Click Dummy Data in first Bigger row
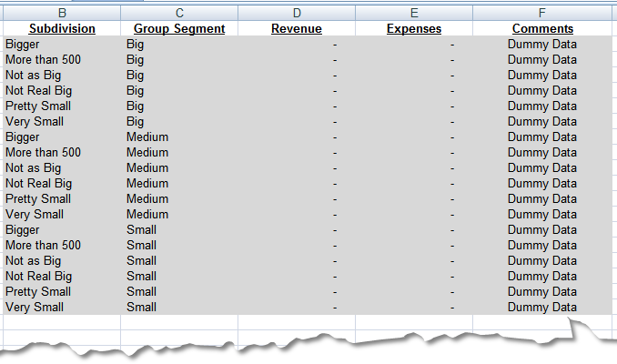This screenshot has height=364, width=617. click(x=542, y=44)
